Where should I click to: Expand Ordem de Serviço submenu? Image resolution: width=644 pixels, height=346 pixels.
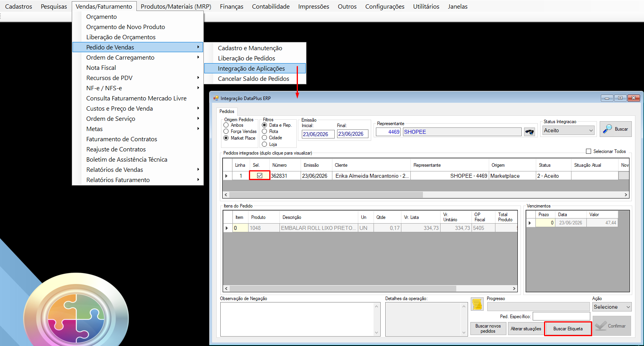138,118
